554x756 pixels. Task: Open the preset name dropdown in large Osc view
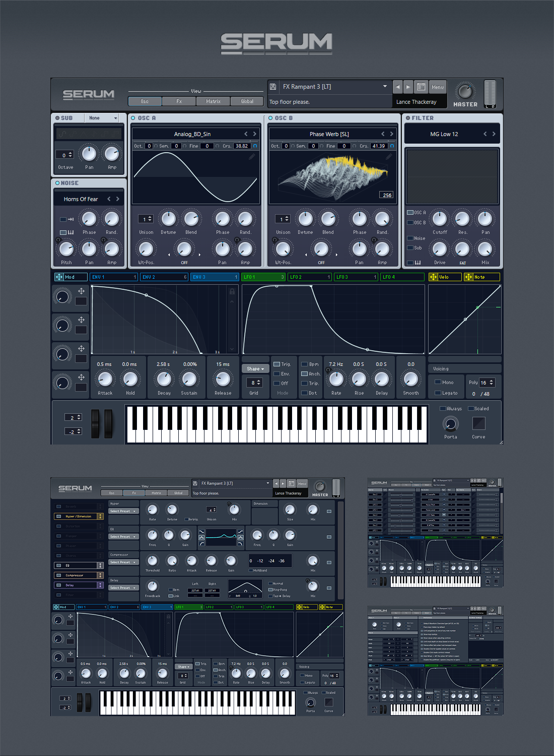[385, 86]
